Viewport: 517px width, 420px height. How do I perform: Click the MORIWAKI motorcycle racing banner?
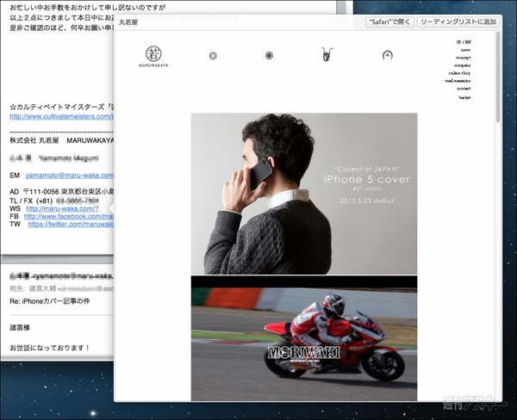[x=304, y=338]
